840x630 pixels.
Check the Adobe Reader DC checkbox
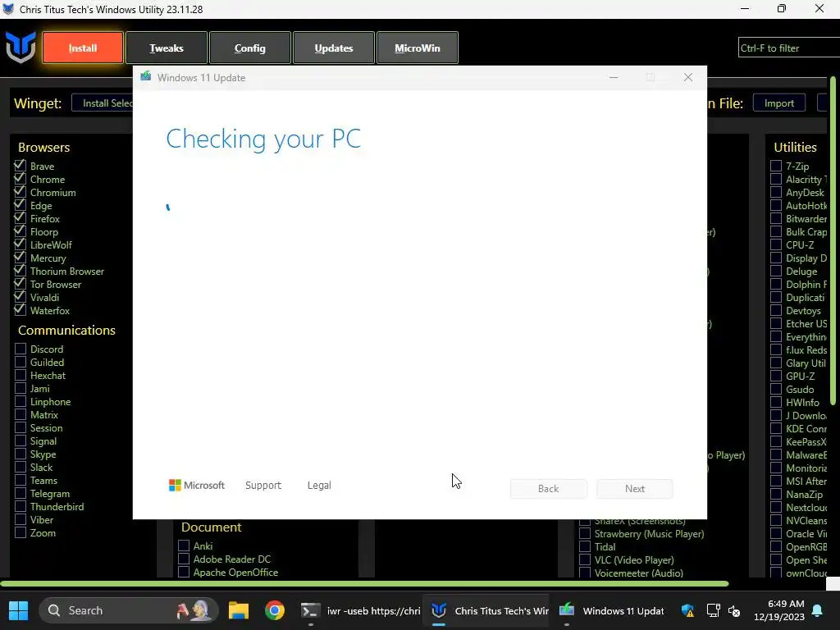[184, 559]
